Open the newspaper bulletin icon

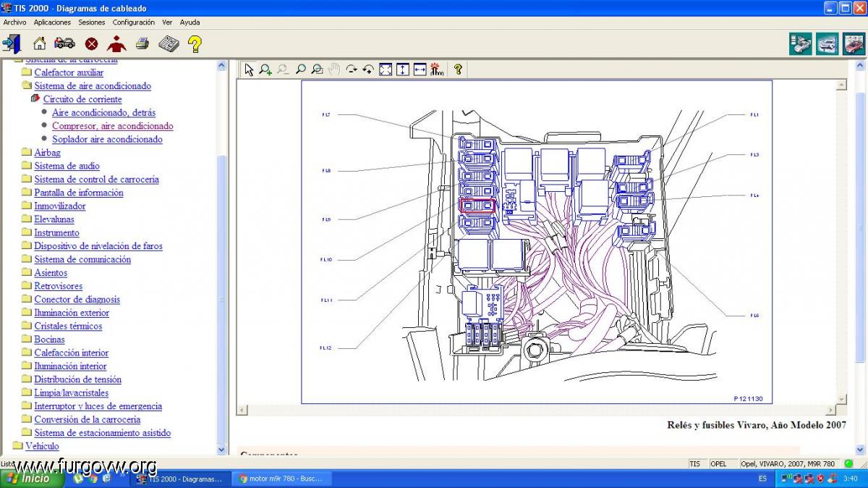pyautogui.click(x=169, y=43)
